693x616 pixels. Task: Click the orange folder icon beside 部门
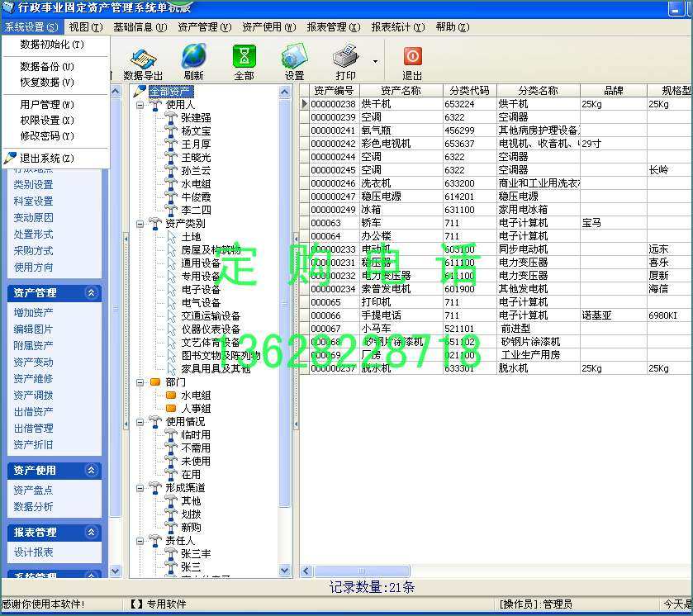155,381
